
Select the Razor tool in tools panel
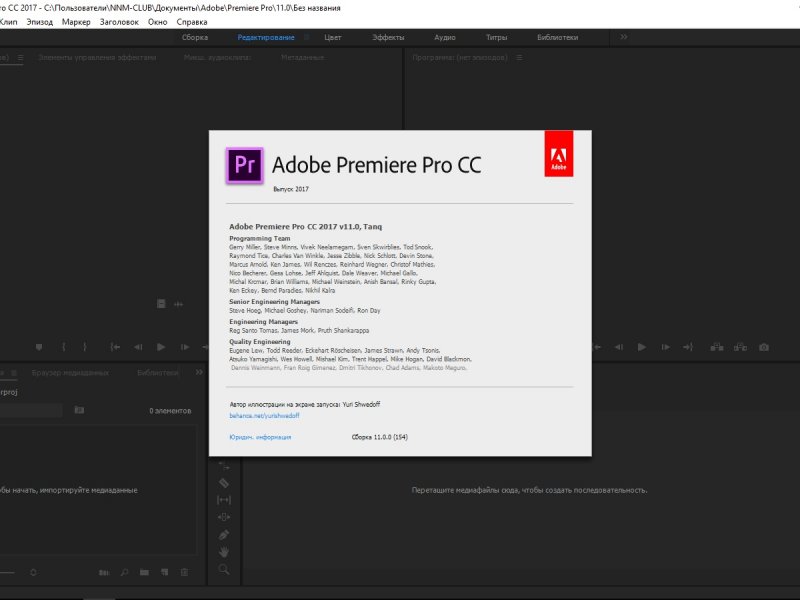click(224, 483)
